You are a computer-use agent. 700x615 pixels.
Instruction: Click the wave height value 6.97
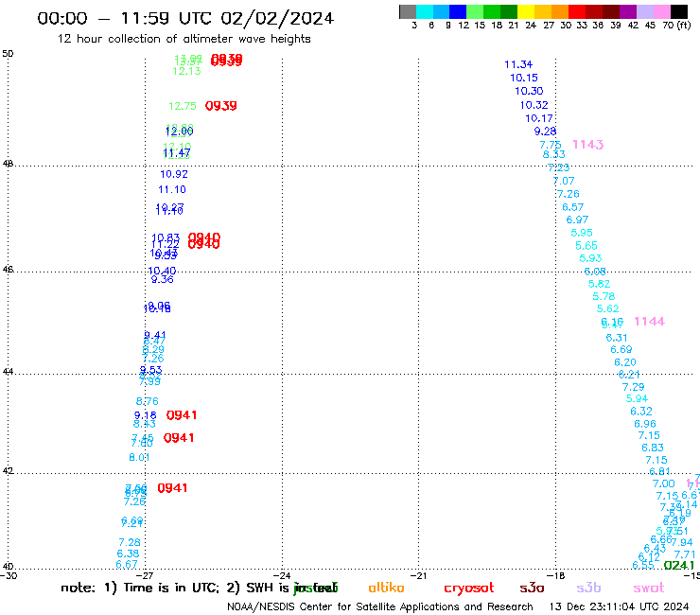click(577, 220)
